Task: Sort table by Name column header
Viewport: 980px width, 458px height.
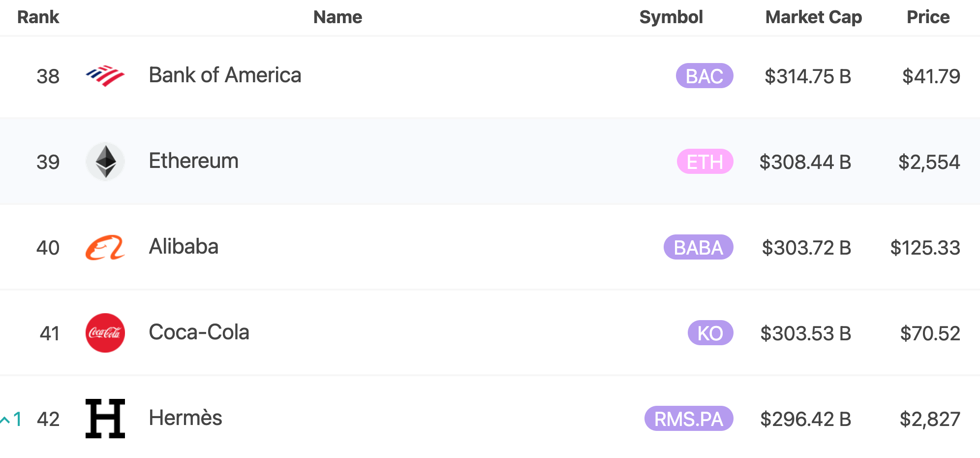Action: point(337,17)
